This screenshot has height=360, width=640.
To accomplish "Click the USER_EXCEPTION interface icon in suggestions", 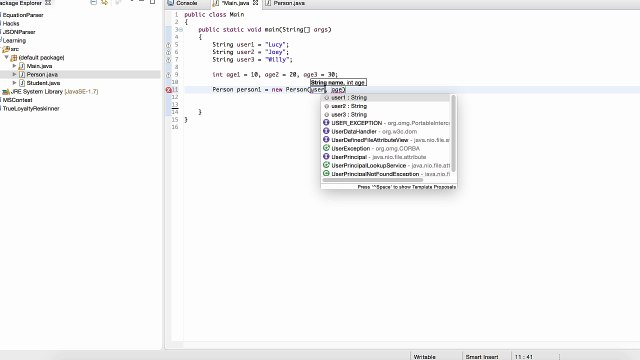I will (326, 122).
